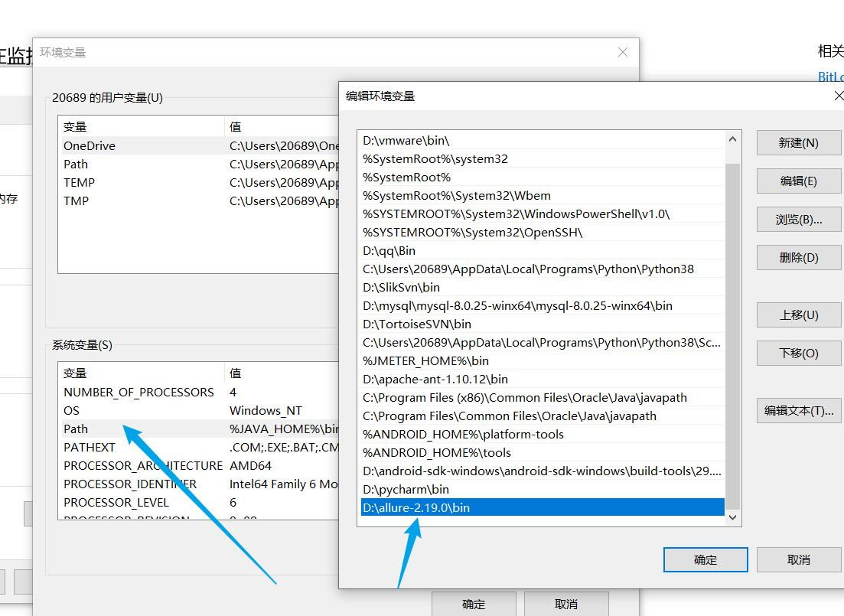Click 删除(D) button
Viewport: 844px width, 616px height.
click(799, 257)
